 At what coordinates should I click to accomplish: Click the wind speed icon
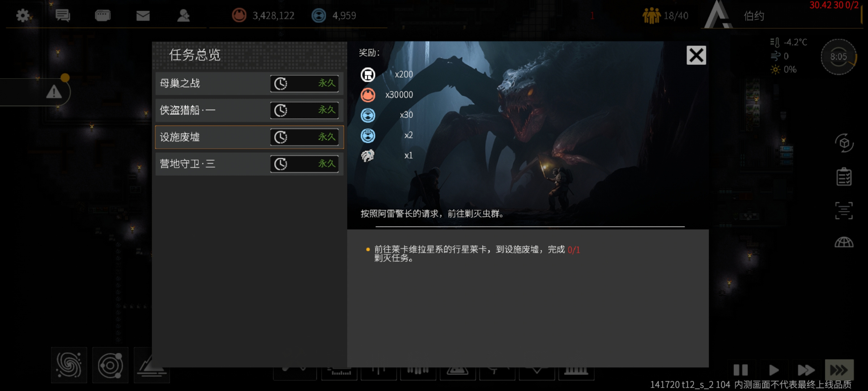click(775, 56)
